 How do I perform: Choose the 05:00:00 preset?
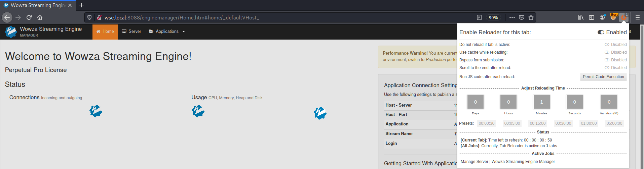coord(614,123)
